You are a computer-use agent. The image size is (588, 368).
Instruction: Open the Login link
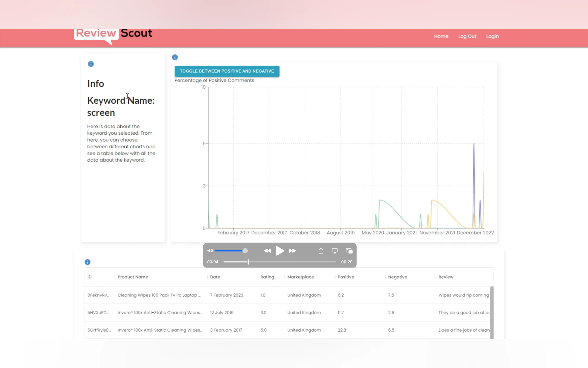coord(492,36)
